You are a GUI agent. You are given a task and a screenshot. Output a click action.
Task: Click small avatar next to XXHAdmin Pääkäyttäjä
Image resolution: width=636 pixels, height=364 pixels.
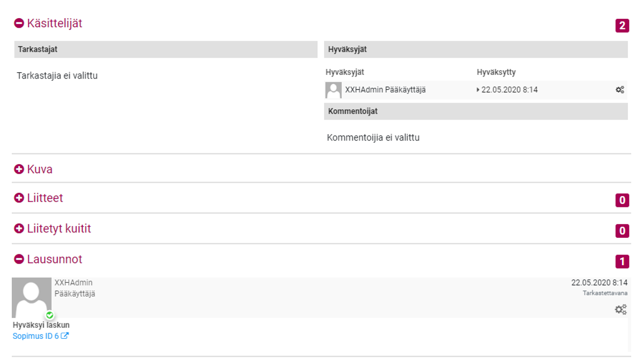pos(333,90)
